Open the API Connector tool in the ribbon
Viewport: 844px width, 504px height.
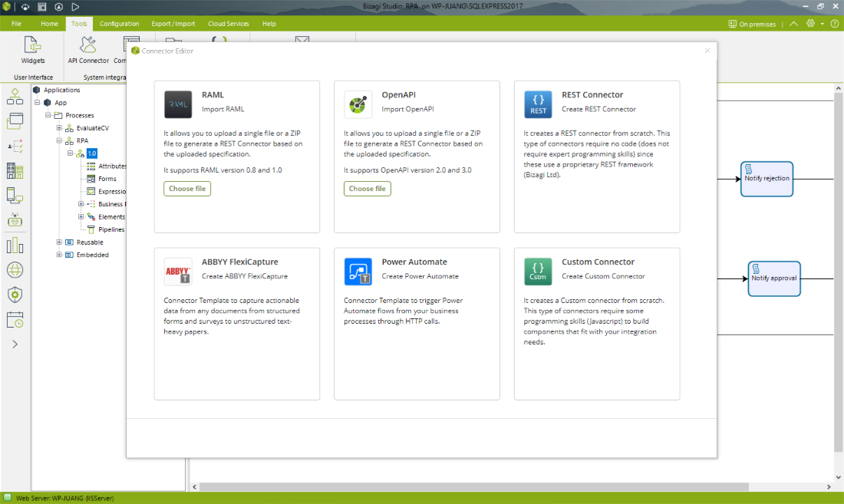88,50
